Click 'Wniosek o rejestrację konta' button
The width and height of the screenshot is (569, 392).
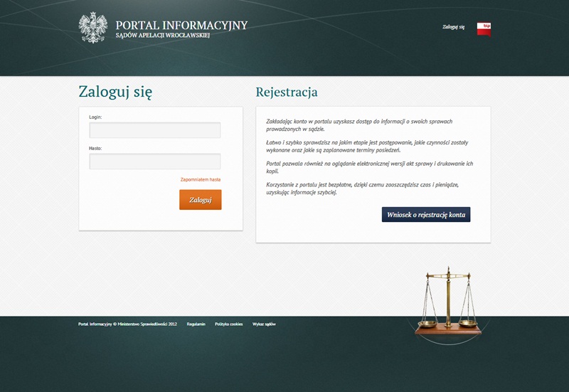[426, 214]
